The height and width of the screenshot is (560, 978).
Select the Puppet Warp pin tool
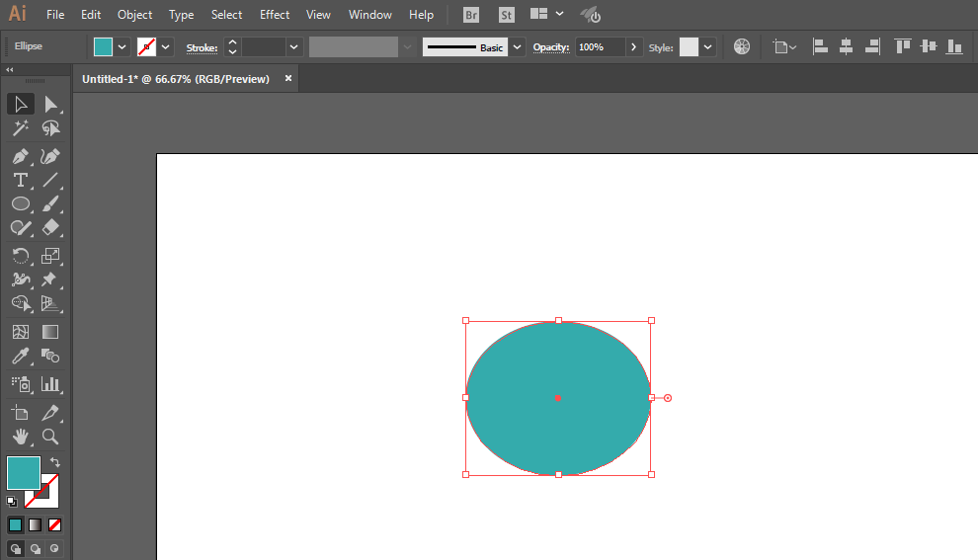pyautogui.click(x=50, y=280)
